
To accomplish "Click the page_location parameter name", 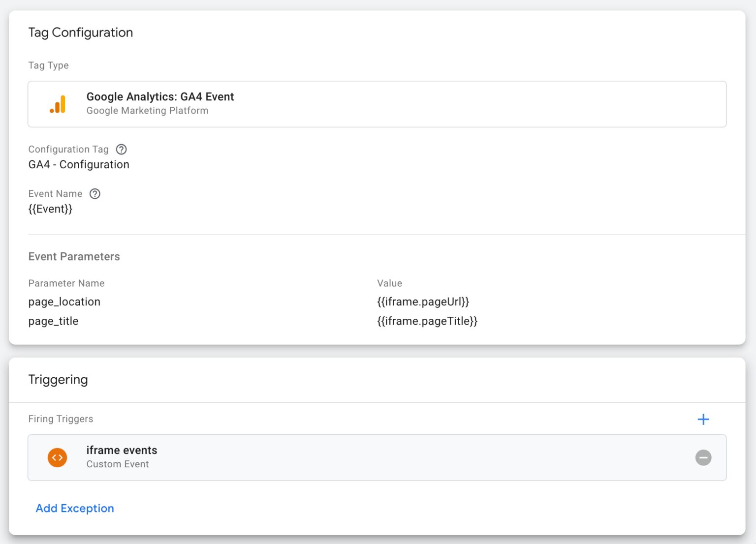I will click(x=64, y=302).
